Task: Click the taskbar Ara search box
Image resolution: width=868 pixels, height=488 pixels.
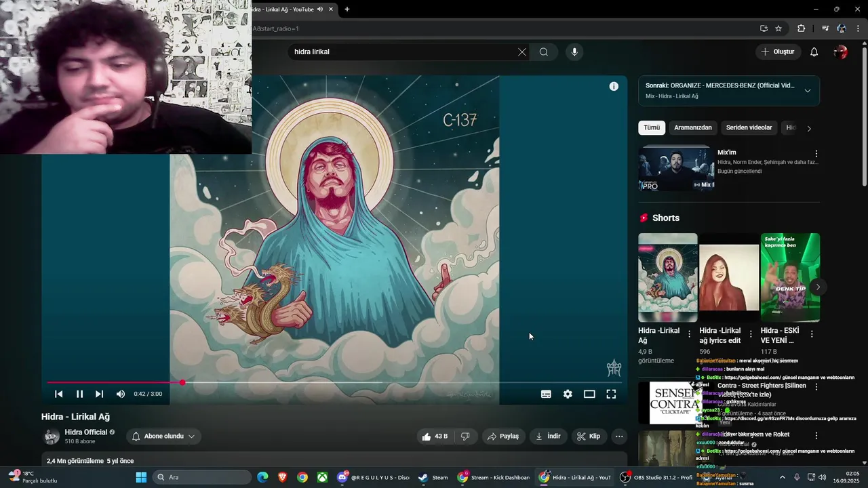Action: click(x=203, y=477)
